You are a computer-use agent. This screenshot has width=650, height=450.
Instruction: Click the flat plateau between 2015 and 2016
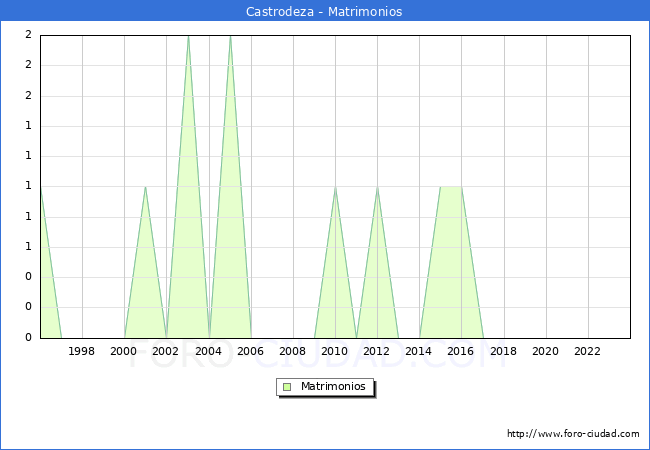pos(451,187)
